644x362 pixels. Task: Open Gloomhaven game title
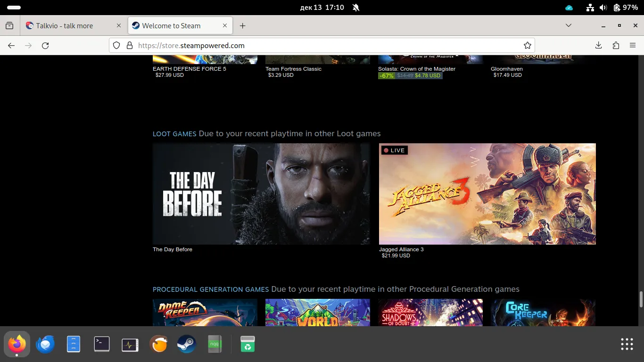pyautogui.click(x=507, y=69)
